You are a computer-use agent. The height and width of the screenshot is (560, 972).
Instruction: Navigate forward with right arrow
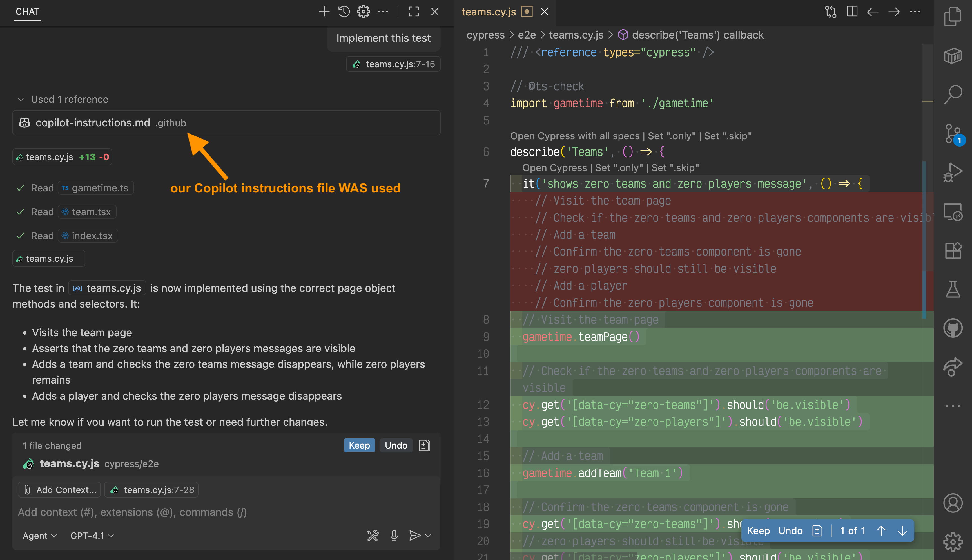tap(894, 12)
